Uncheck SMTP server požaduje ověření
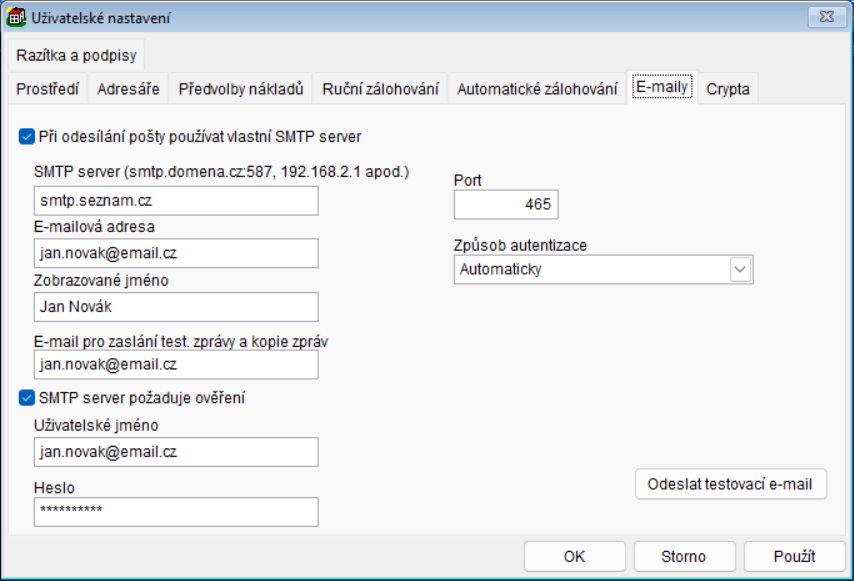The image size is (854, 581). tap(26, 398)
